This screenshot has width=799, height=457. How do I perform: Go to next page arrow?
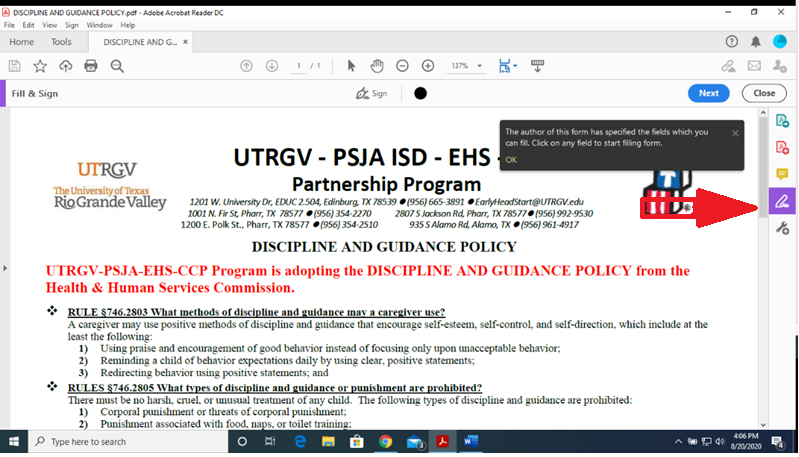point(271,66)
